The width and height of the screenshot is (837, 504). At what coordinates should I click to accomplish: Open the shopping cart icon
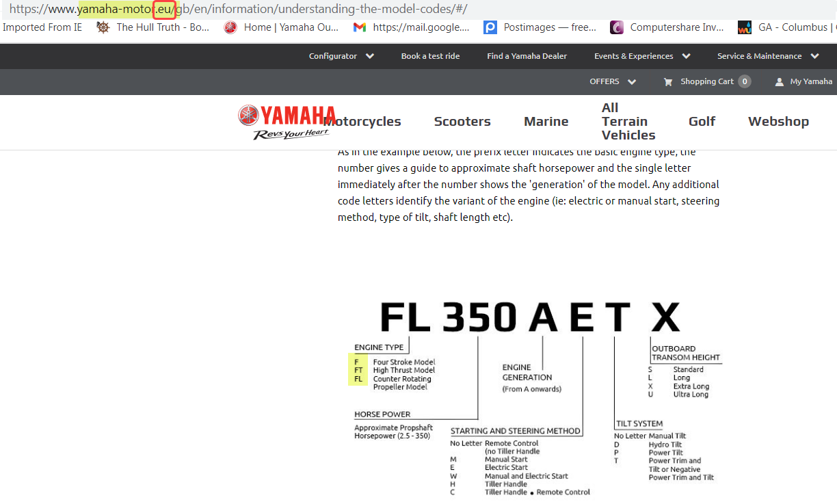668,81
